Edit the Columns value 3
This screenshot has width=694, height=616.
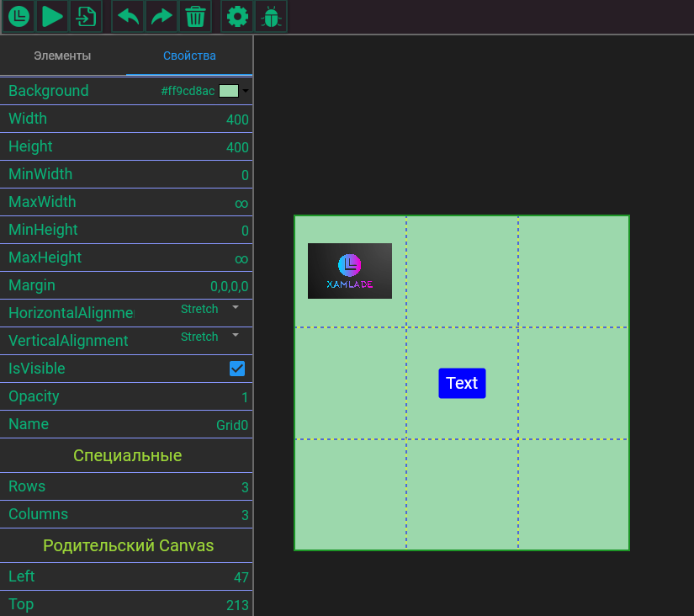pyautogui.click(x=245, y=516)
